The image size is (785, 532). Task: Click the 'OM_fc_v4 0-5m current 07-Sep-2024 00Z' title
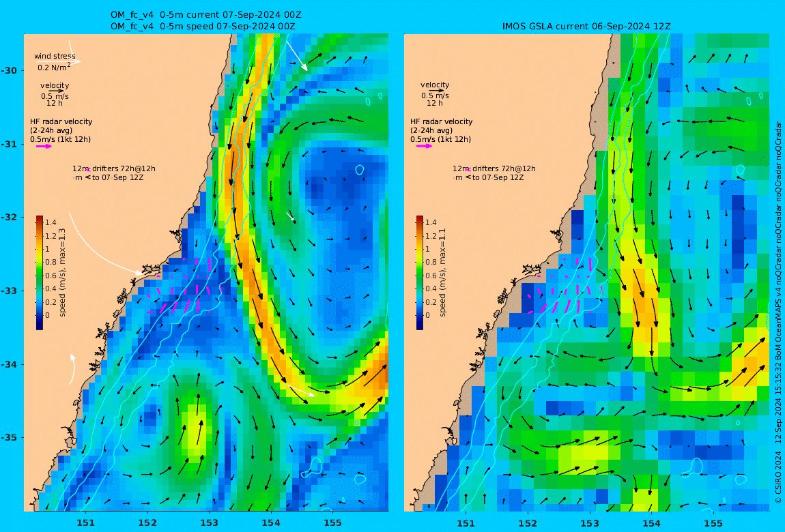coord(205,15)
